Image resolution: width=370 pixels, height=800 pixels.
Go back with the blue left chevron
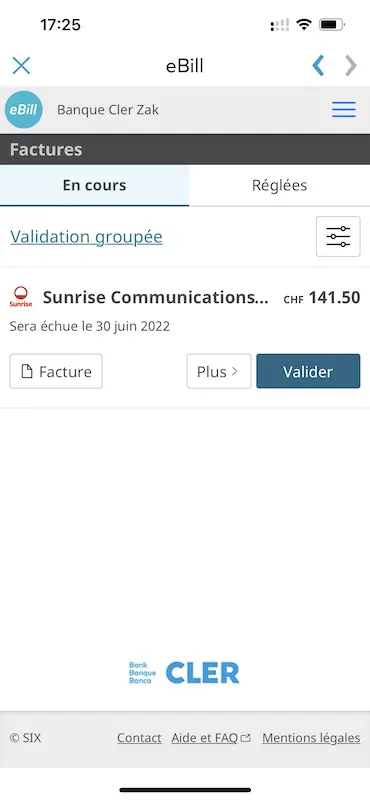[318, 65]
